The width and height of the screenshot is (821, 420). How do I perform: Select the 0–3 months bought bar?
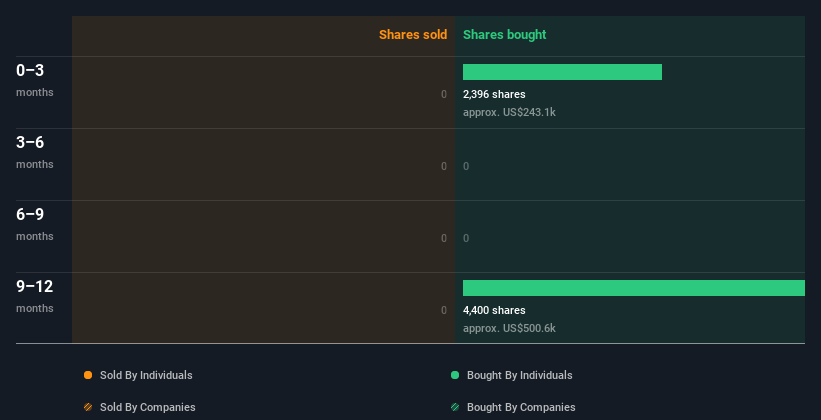562,72
